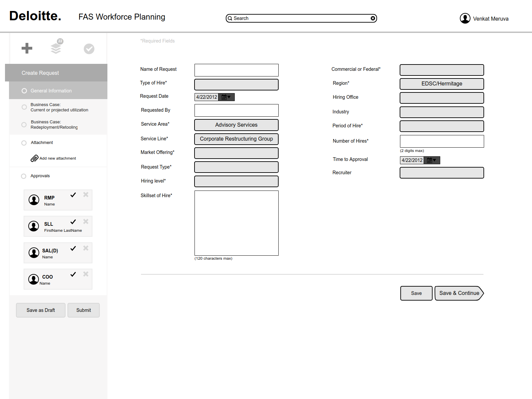The height and width of the screenshot is (399, 532).
Task: Approve COO with the checkmark
Action: [x=73, y=274]
